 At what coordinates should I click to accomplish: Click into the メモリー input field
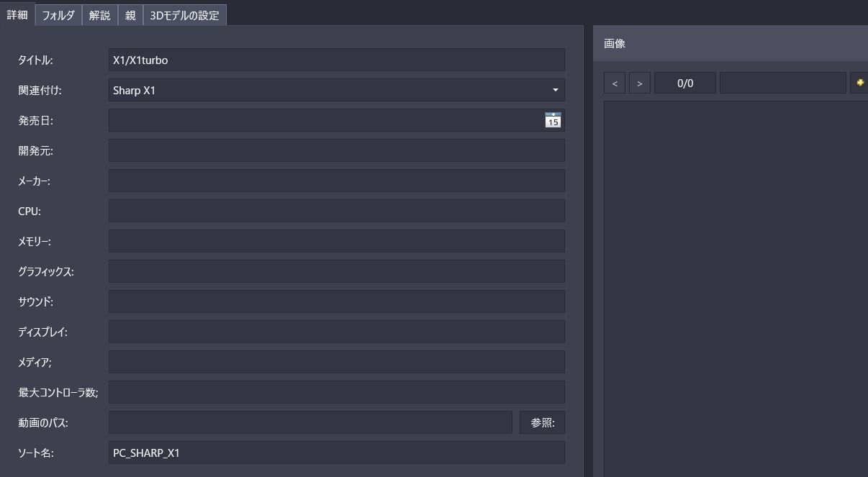tap(337, 241)
